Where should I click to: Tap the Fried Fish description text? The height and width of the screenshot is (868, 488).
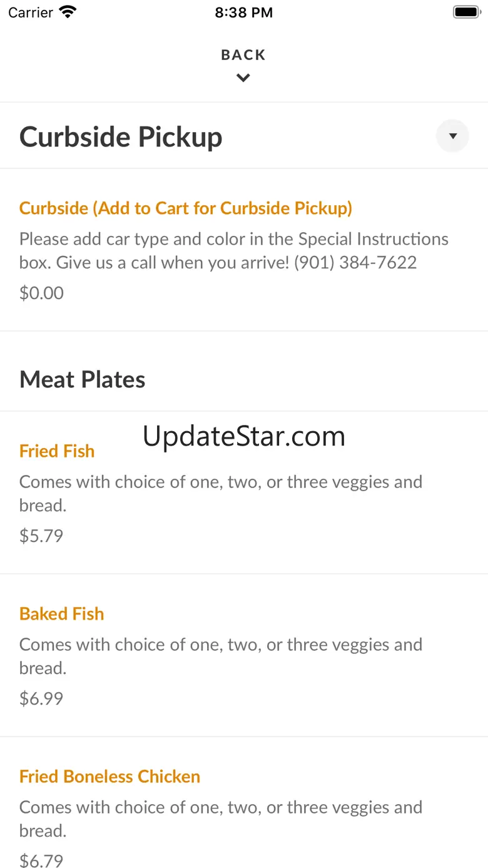click(x=220, y=493)
